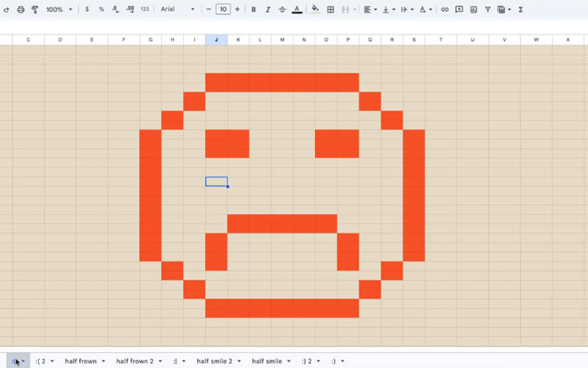Insert a chart with the chart icon
The image size is (588, 368).
[x=474, y=10]
